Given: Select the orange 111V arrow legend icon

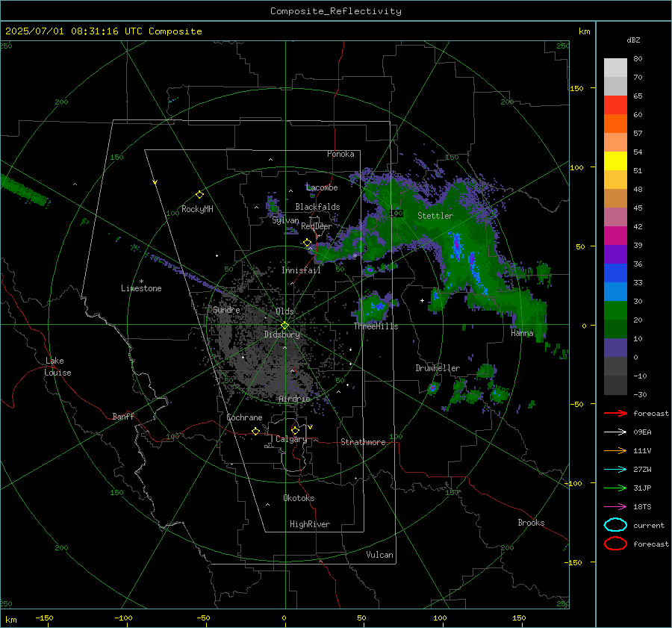Looking at the screenshot, I should coord(615,450).
